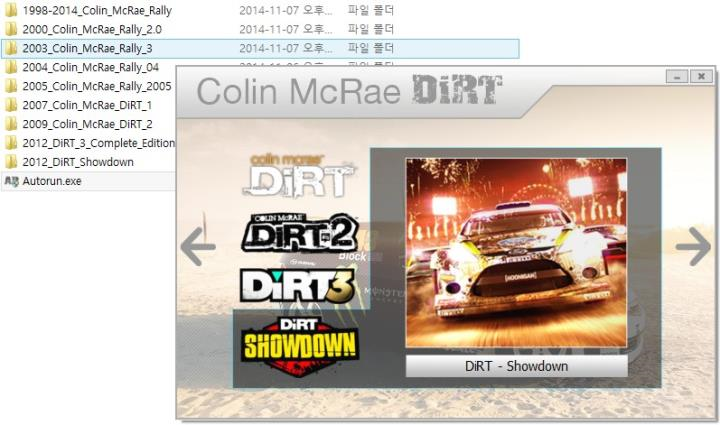Select file name Autorun.exe
Screen dimensions: 720x429
tap(52, 181)
